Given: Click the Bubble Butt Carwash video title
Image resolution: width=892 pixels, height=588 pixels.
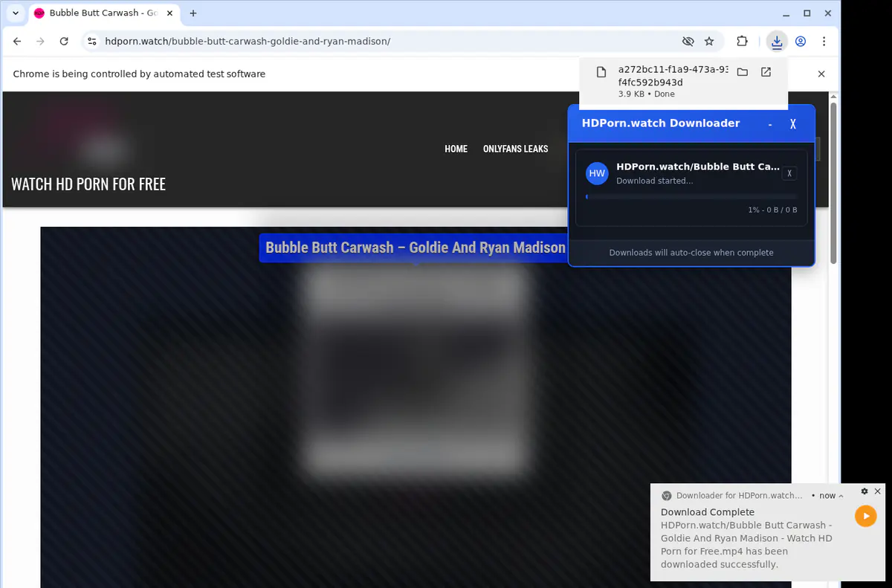Looking at the screenshot, I should (416, 248).
